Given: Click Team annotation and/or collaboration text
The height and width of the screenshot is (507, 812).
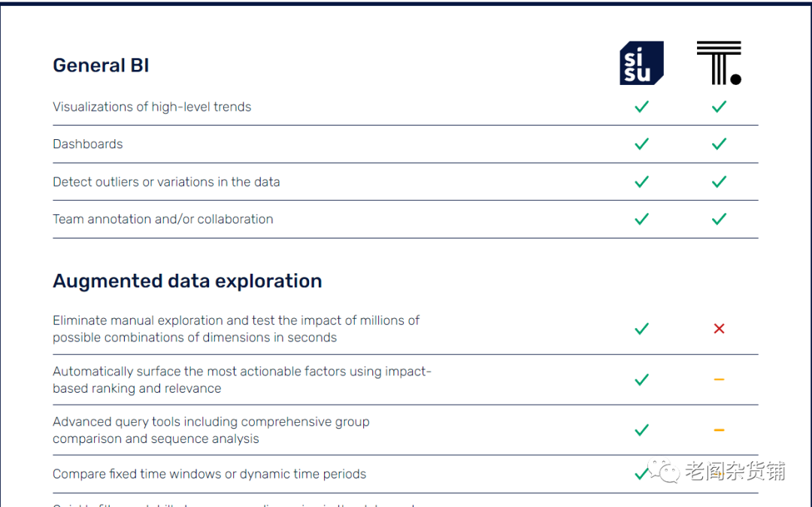Looking at the screenshot, I should tap(162, 219).
